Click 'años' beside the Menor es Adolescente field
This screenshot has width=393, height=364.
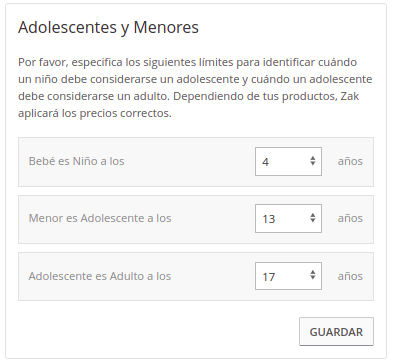[350, 219]
